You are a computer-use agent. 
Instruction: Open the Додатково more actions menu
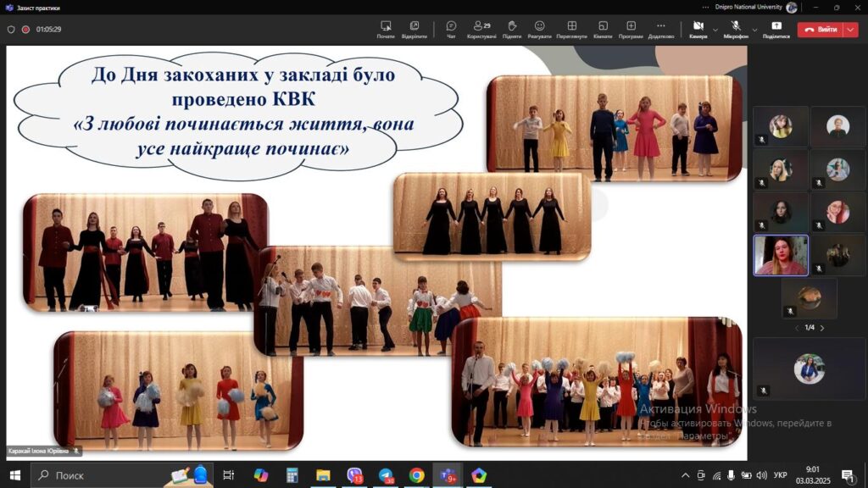tap(661, 30)
